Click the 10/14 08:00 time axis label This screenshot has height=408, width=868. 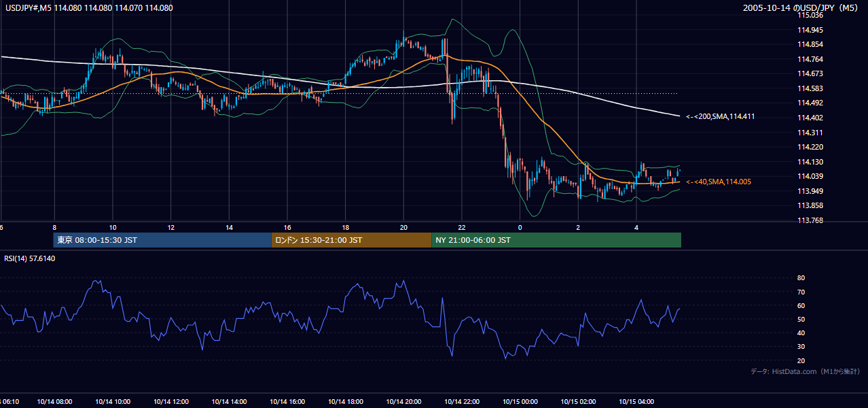[x=54, y=402]
